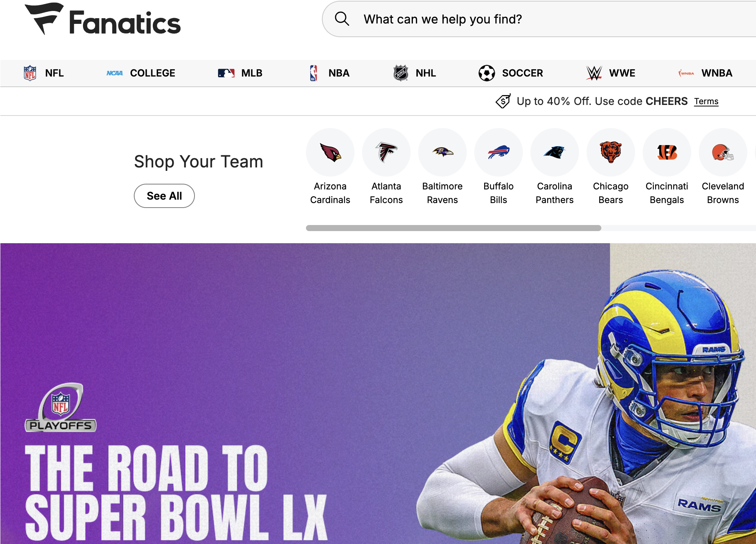The image size is (756, 544).
Task: Select the Buffalo Bills logo
Action: click(x=499, y=152)
